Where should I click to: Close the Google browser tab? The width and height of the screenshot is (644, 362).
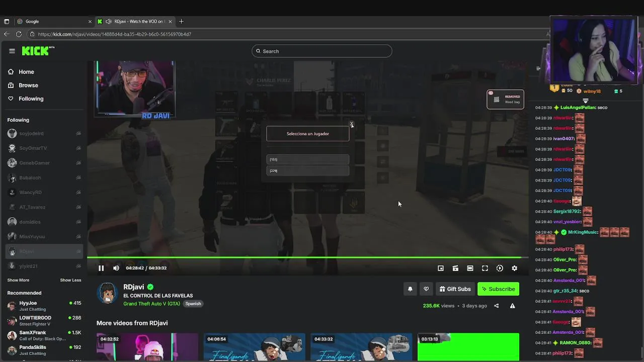coord(90,22)
